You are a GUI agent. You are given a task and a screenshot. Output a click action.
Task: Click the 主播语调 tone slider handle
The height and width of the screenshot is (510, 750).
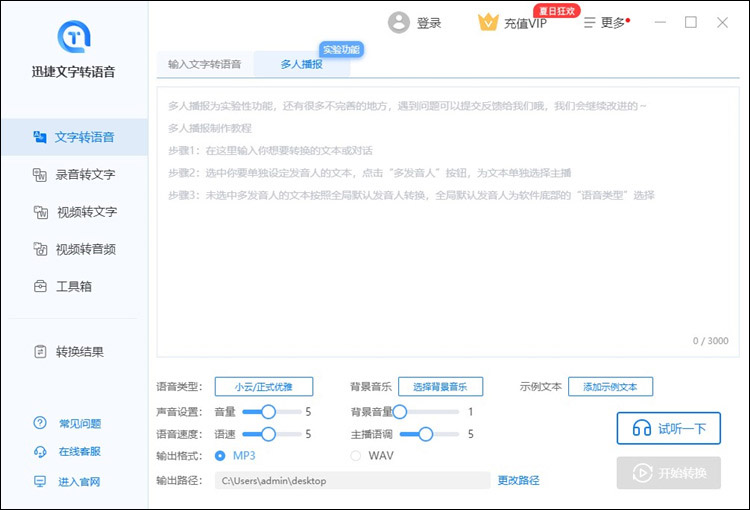tap(426, 434)
